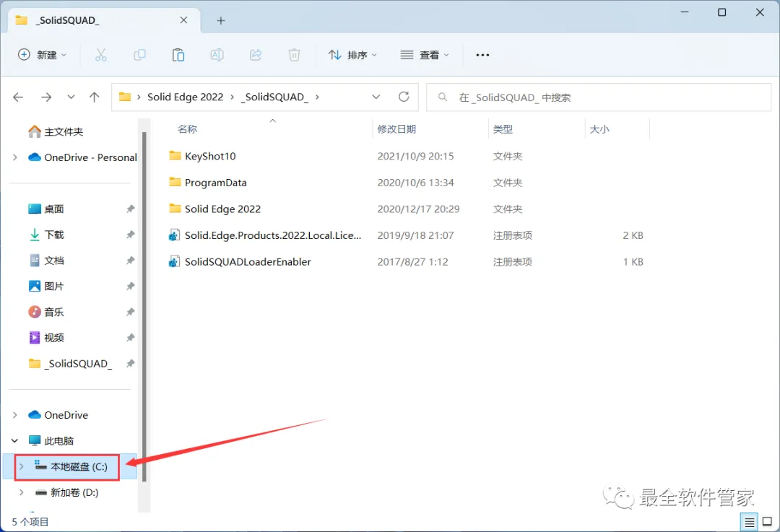Close the _SolidSQUAD_ tab

(x=183, y=20)
